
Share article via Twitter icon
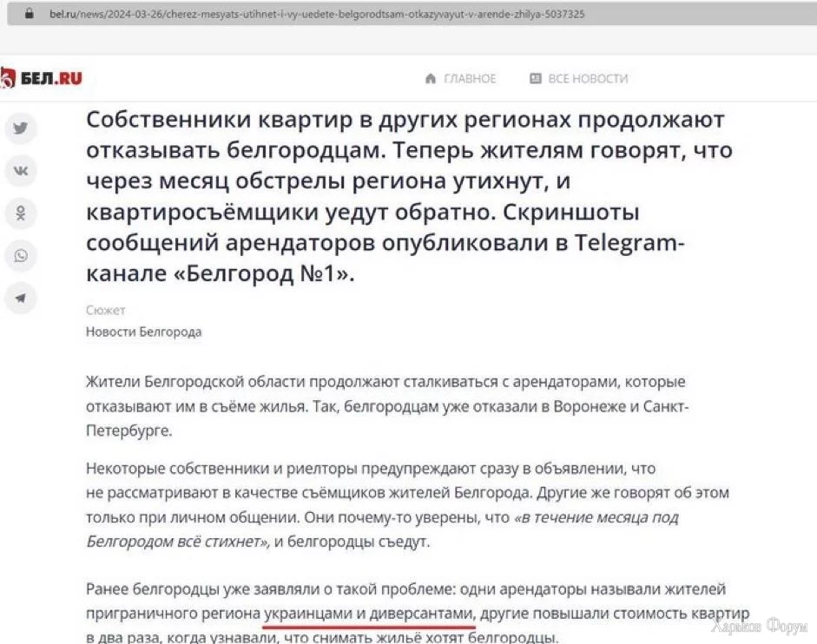[x=20, y=128]
